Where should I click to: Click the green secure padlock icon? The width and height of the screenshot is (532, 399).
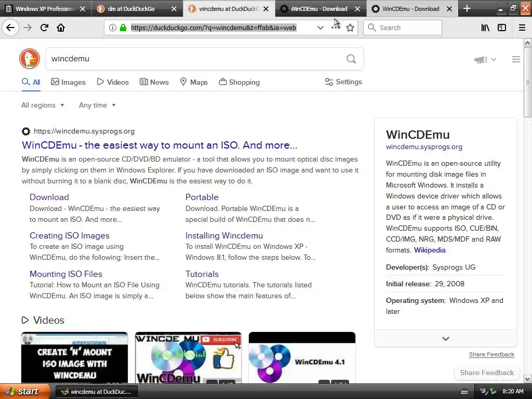(123, 28)
